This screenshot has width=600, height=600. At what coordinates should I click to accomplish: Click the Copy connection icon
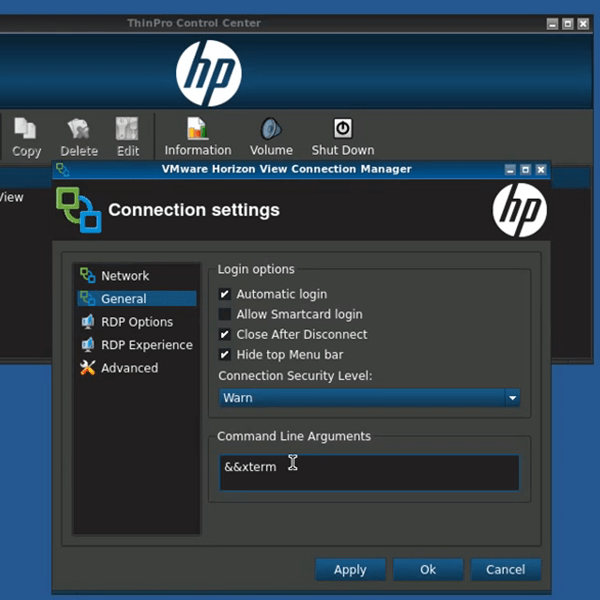click(x=26, y=130)
